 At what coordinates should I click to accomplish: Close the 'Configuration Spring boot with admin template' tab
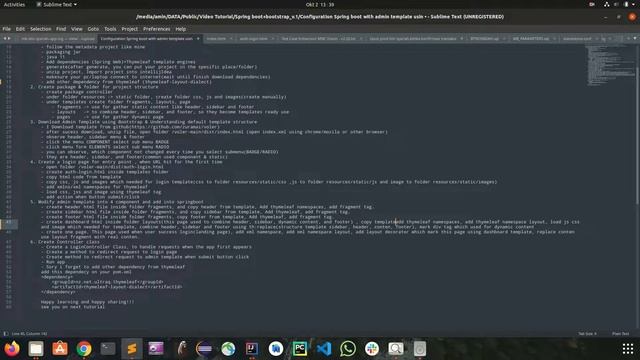pyautogui.click(x=198, y=38)
